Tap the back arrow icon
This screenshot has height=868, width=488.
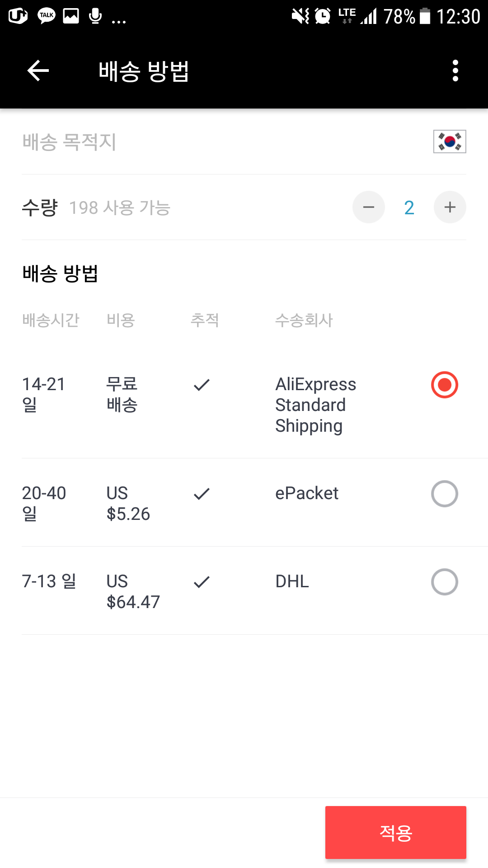(x=38, y=71)
